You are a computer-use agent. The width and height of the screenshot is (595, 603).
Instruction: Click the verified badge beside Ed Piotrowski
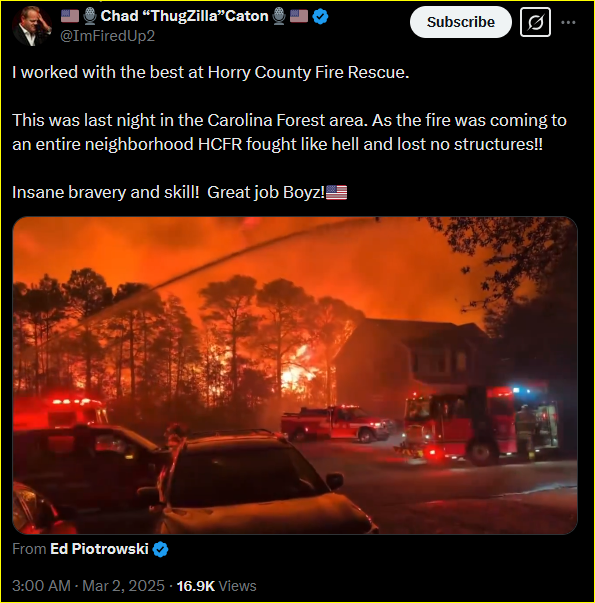coord(160,549)
